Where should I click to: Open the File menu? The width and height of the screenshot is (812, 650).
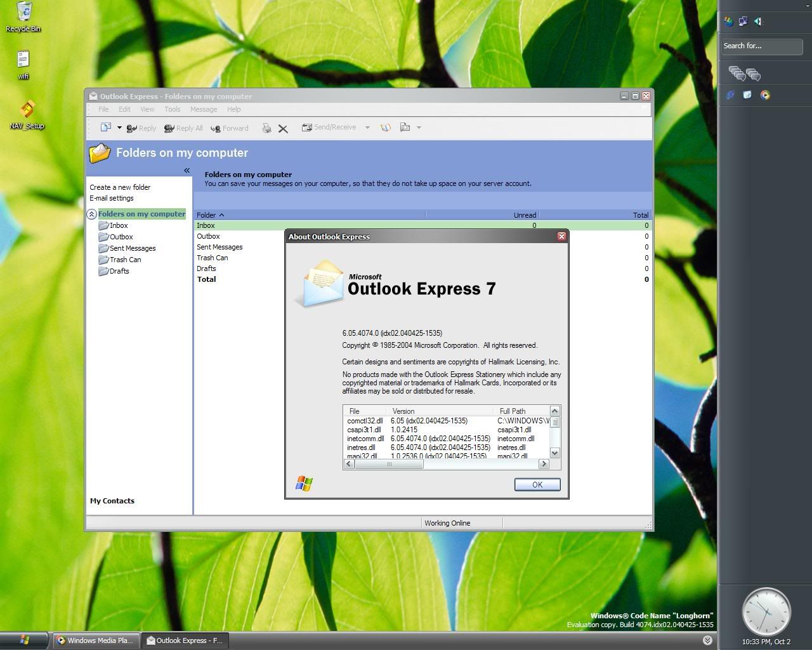[103, 109]
